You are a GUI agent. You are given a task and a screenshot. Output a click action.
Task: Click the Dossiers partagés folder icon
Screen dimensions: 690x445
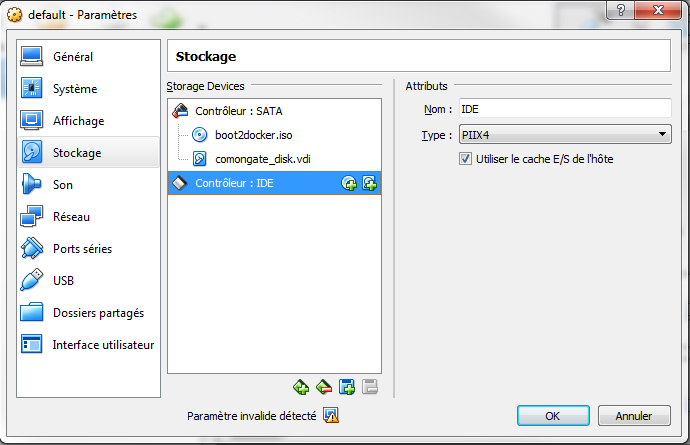click(32, 312)
